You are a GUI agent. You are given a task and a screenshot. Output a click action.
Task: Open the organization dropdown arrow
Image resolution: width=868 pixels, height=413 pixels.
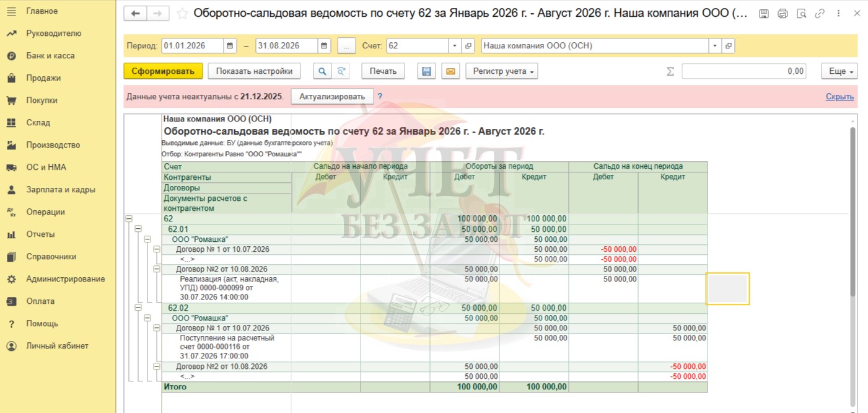click(x=716, y=45)
